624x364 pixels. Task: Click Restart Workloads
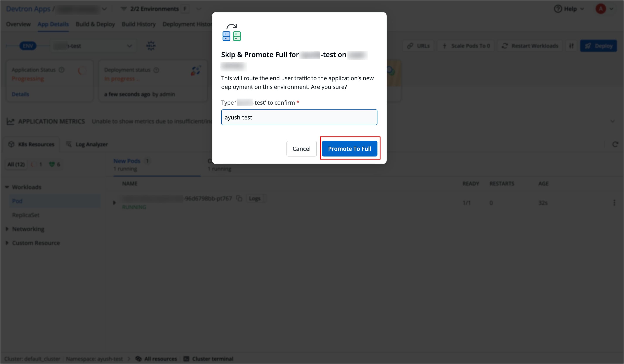pos(530,46)
